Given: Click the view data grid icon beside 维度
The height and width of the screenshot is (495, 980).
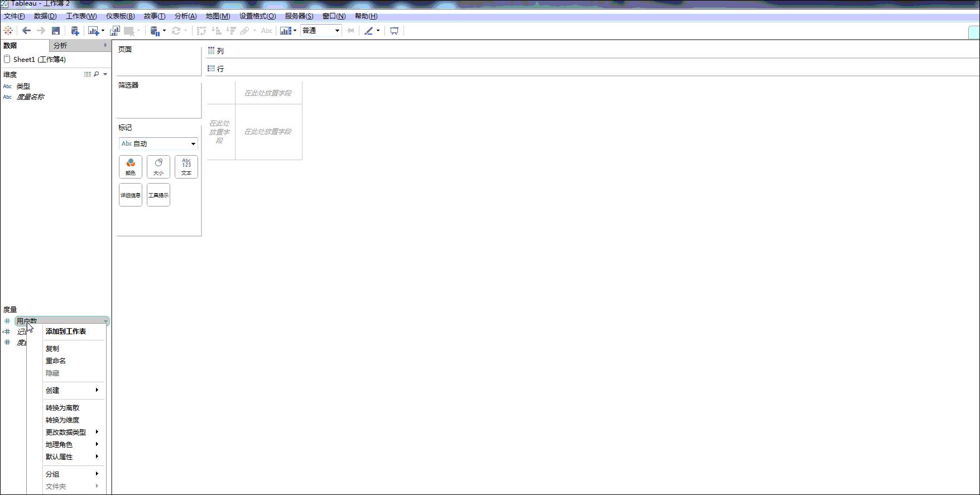Looking at the screenshot, I should pos(88,74).
